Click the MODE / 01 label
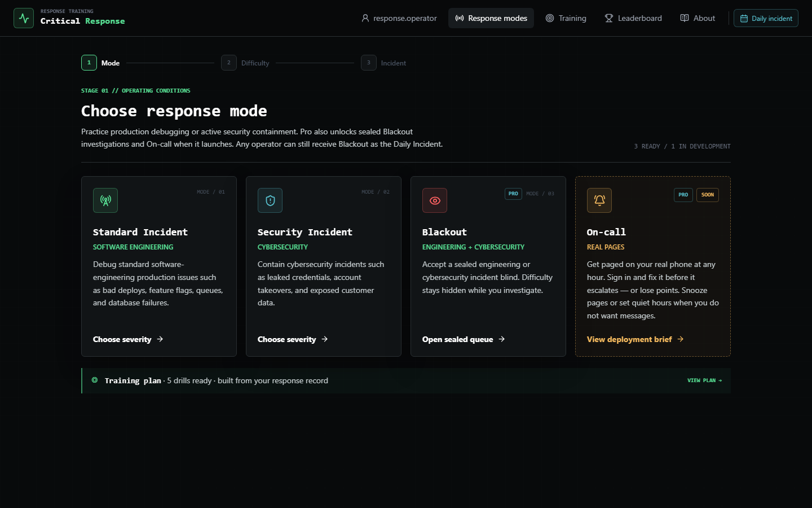This screenshot has height=508, width=812. click(x=211, y=192)
